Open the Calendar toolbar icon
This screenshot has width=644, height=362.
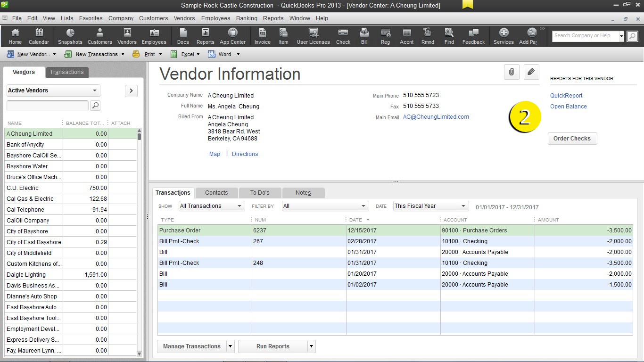click(39, 36)
